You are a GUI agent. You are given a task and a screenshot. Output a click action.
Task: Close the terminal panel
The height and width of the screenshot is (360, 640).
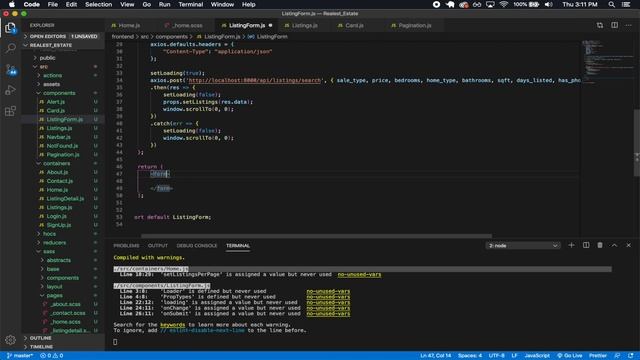click(628, 245)
